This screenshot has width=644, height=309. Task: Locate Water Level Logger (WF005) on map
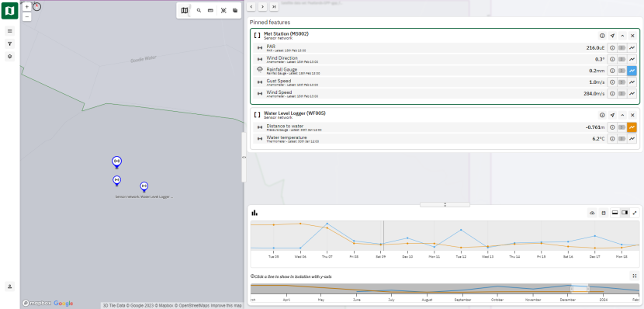[x=612, y=116]
